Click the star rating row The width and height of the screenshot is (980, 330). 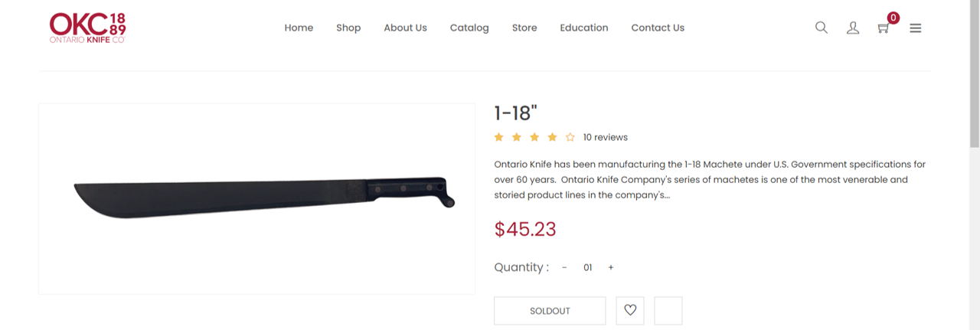coord(534,137)
